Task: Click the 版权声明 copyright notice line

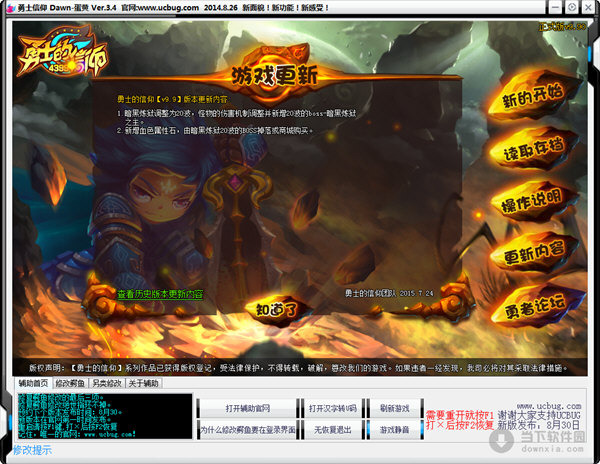Action: coord(298,368)
